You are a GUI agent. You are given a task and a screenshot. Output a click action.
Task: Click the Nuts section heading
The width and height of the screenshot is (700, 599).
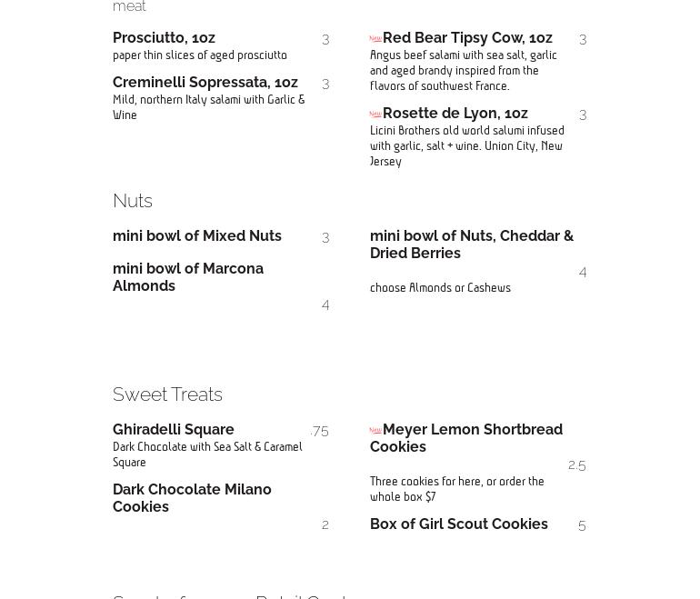[x=133, y=201]
